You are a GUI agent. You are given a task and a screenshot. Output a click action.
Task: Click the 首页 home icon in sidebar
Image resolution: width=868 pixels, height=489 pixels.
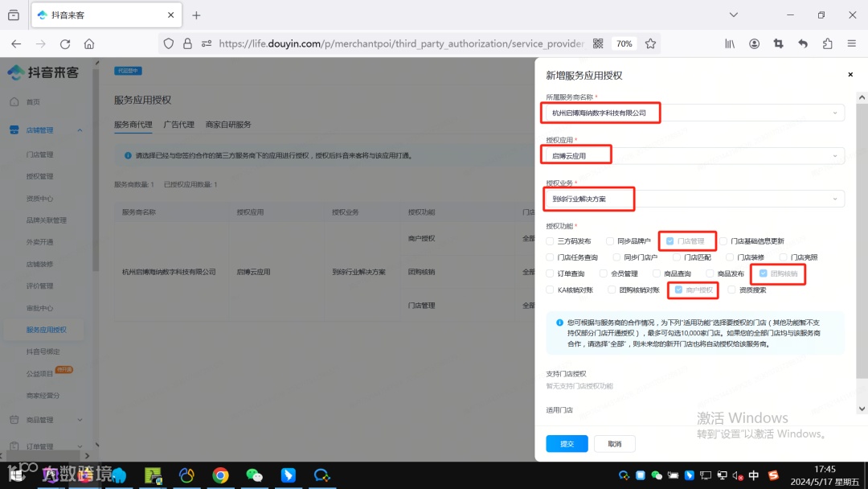[x=14, y=102]
